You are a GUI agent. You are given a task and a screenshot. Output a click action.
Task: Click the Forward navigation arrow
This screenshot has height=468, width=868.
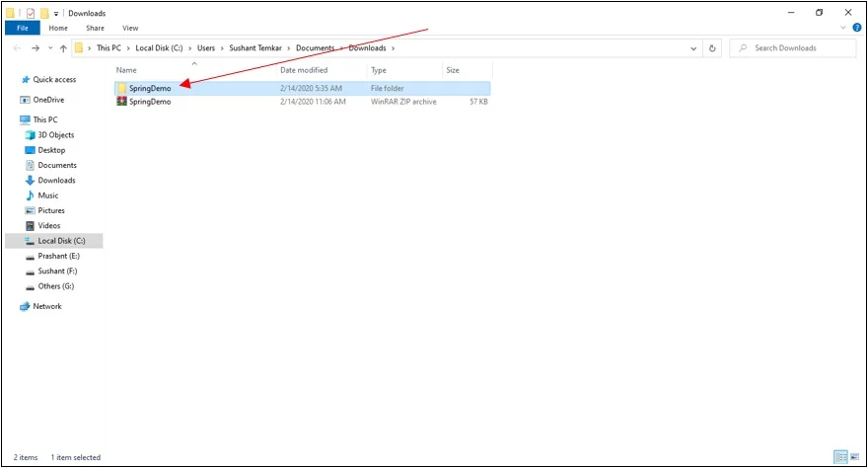coord(36,48)
